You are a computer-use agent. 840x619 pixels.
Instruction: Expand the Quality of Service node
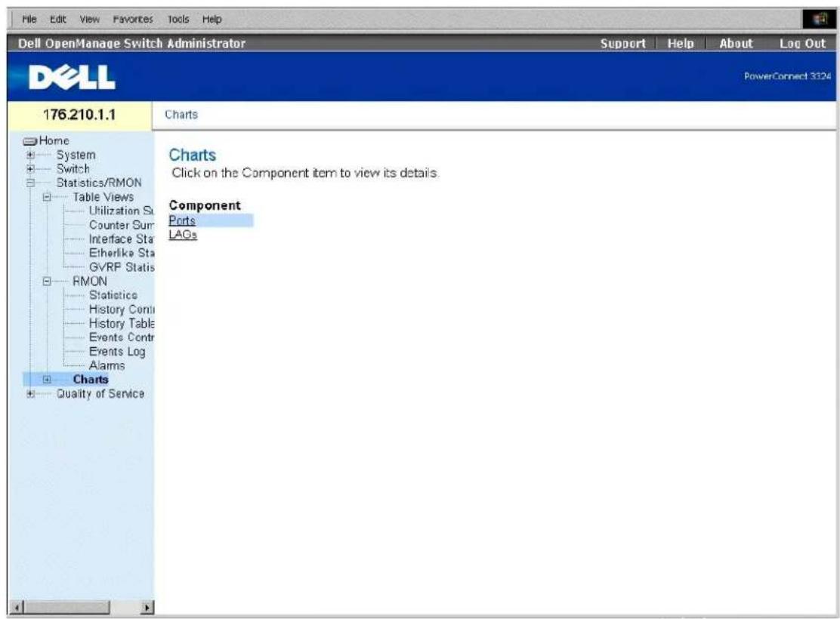coord(30,393)
